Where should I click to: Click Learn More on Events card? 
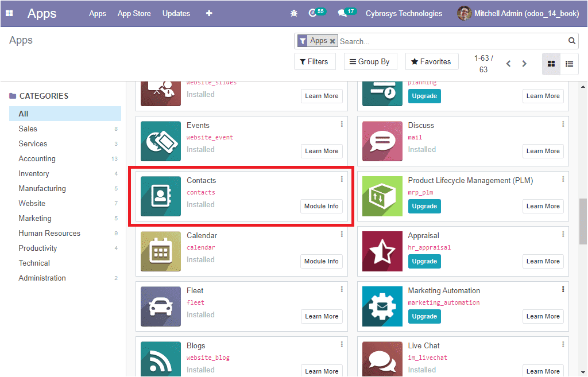(x=322, y=151)
